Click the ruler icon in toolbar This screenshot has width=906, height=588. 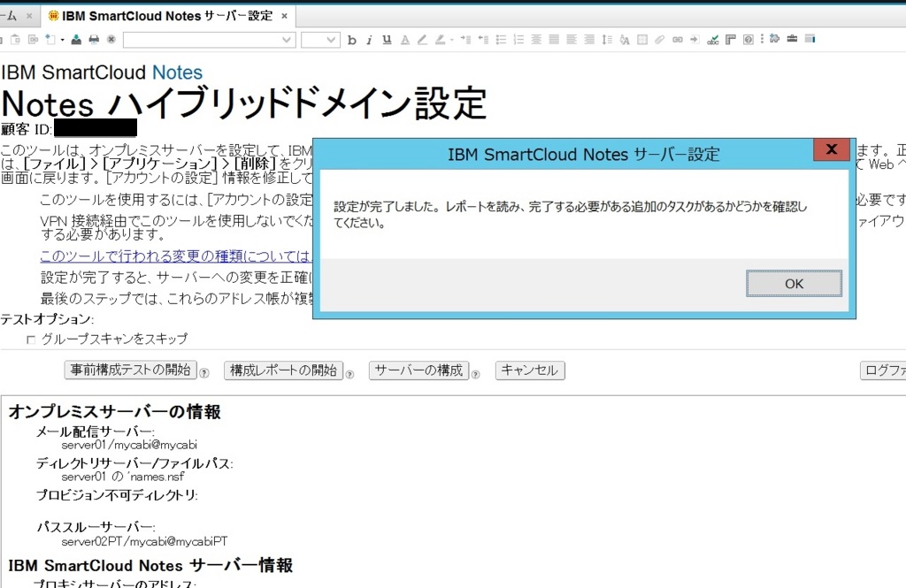pyautogui.click(x=730, y=40)
